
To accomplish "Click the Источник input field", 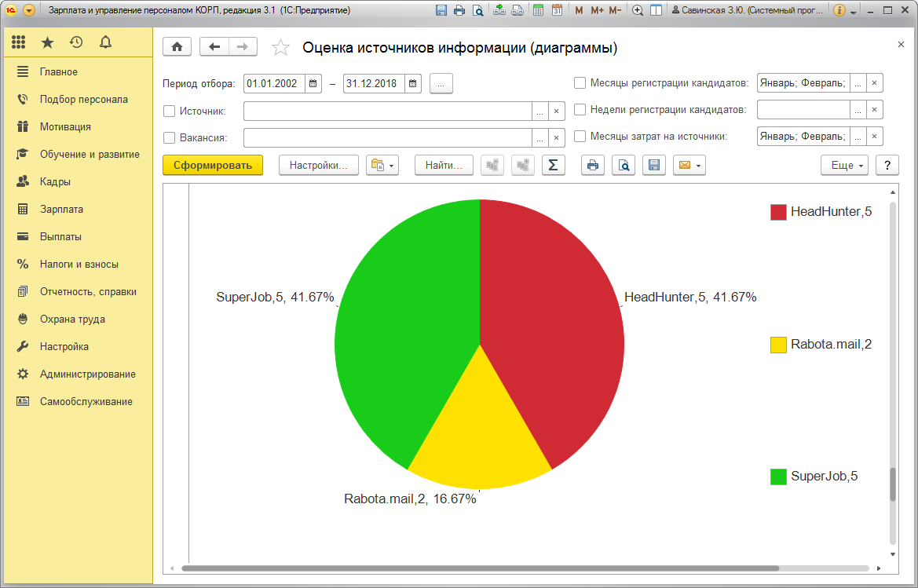I will coord(388,111).
